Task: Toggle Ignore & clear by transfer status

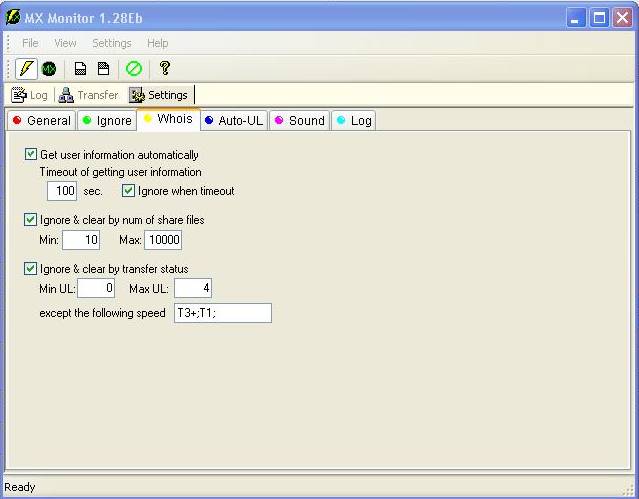Action: coord(31,269)
